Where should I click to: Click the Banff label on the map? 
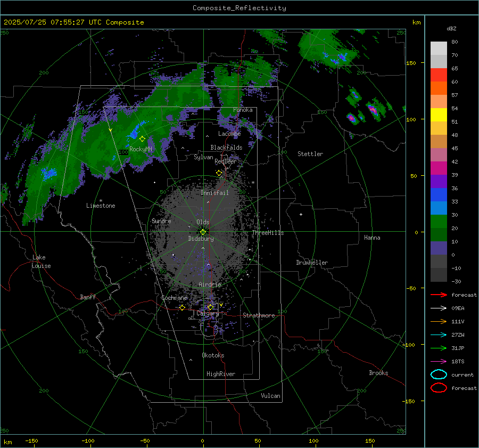click(88, 297)
